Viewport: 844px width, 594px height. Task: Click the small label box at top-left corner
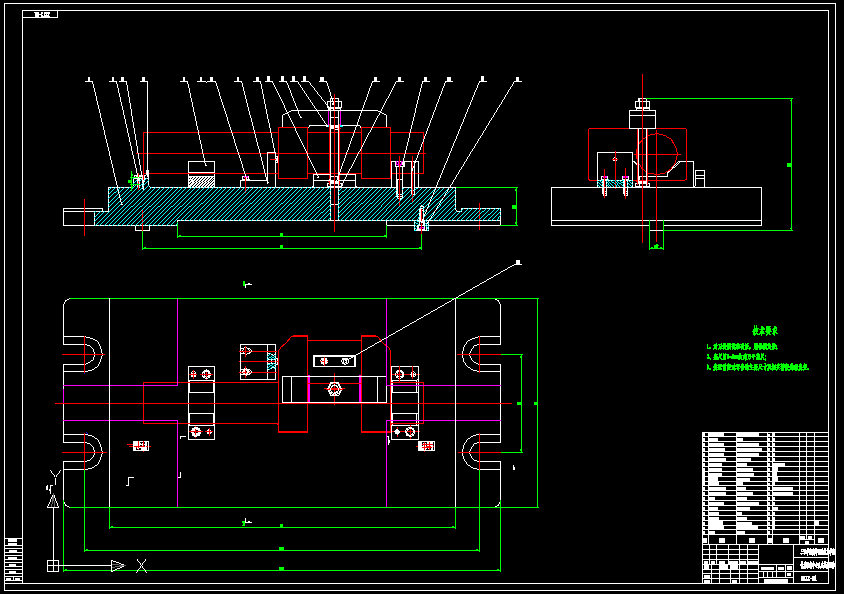(45, 15)
